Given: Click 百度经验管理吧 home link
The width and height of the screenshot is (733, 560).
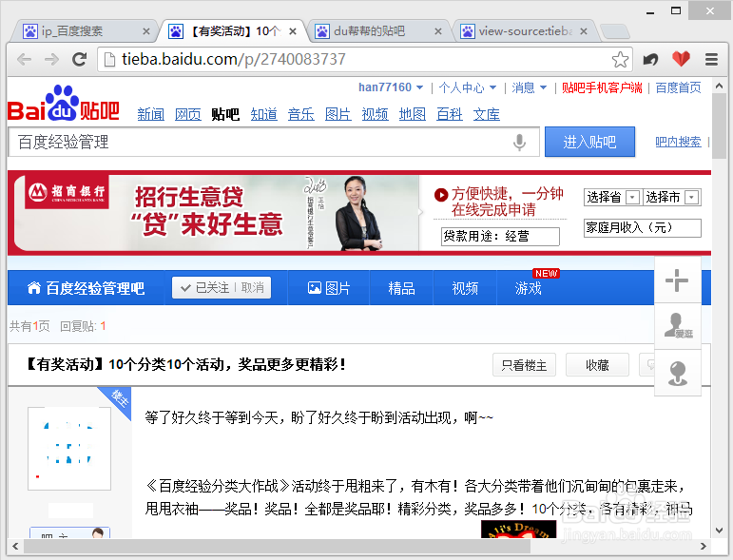Looking at the screenshot, I should pos(86,288).
